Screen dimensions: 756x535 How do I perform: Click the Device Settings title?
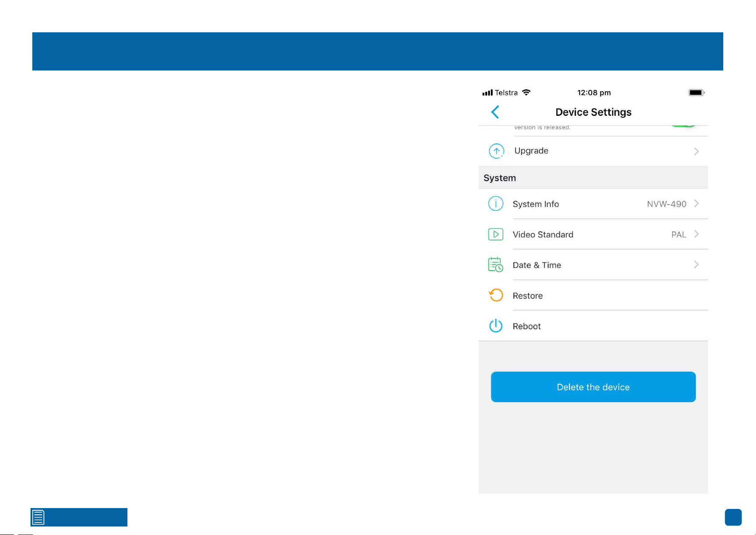(x=593, y=112)
